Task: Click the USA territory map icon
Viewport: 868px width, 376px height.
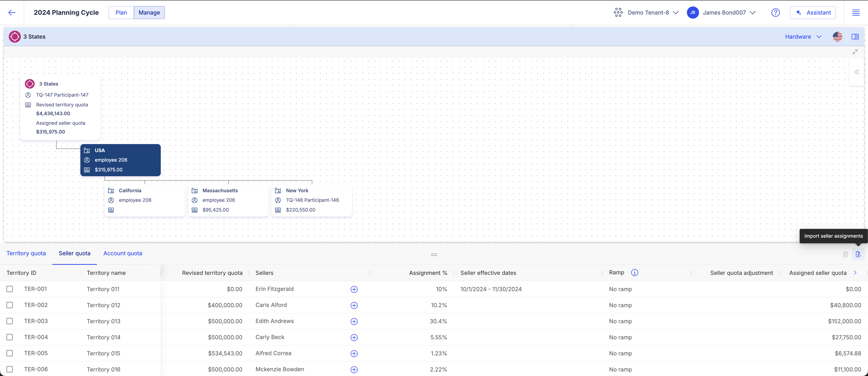Action: [x=87, y=150]
